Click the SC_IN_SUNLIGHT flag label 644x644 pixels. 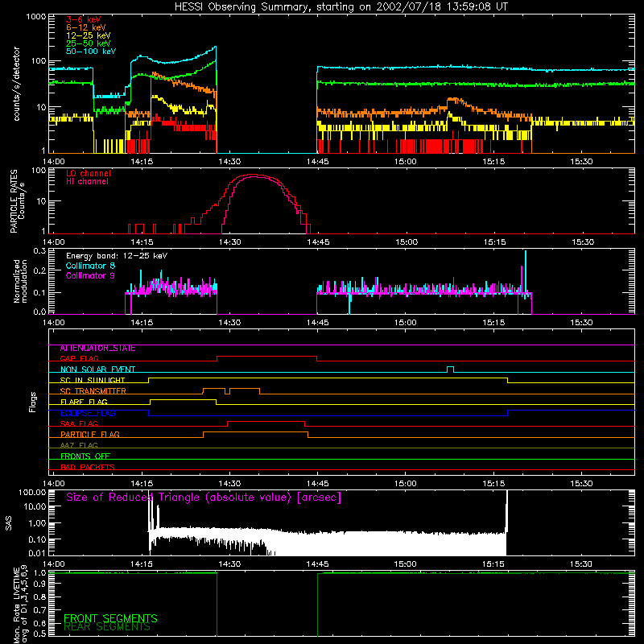93,380
